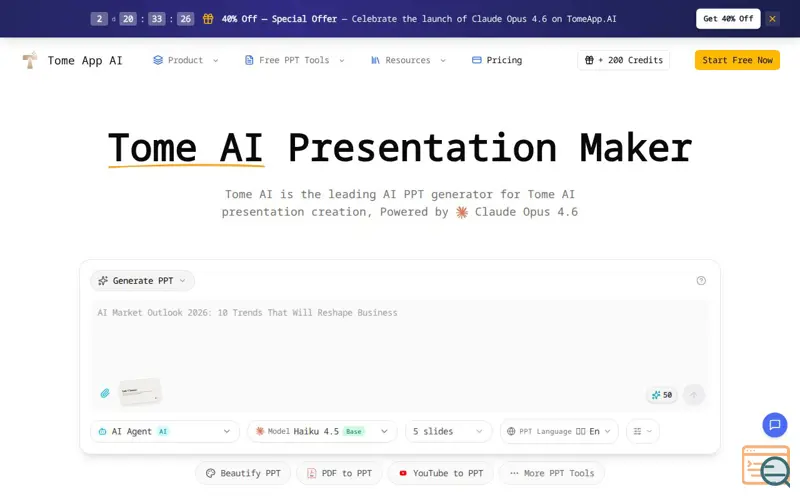Viewport: 800px width, 500px height.
Task: Click the Free PPT Tools chevron
Action: pyautogui.click(x=342, y=60)
